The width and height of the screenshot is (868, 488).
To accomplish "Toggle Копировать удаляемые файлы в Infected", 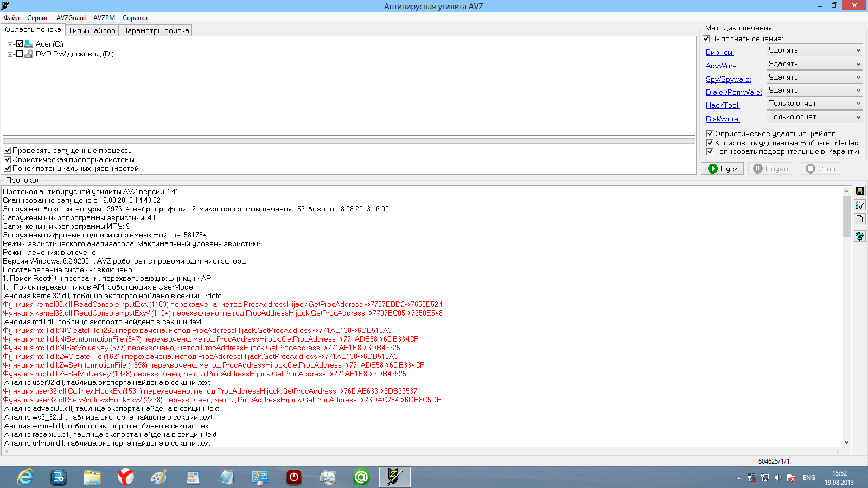I will (x=710, y=143).
